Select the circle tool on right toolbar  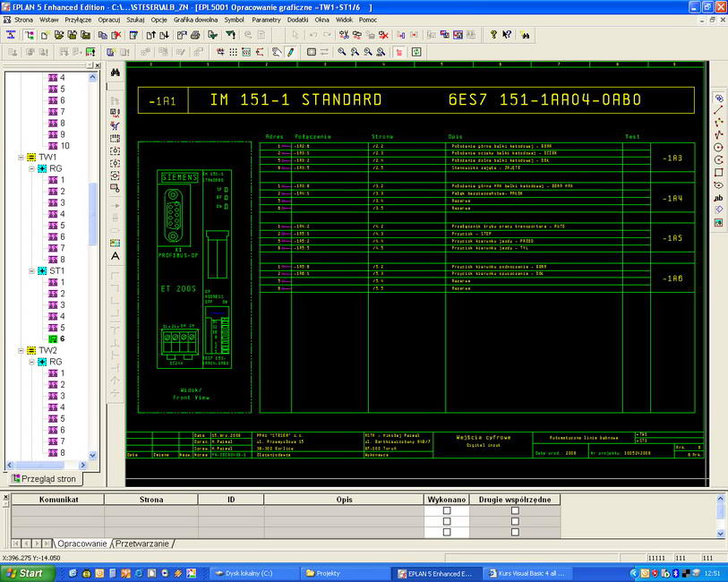coord(718,148)
